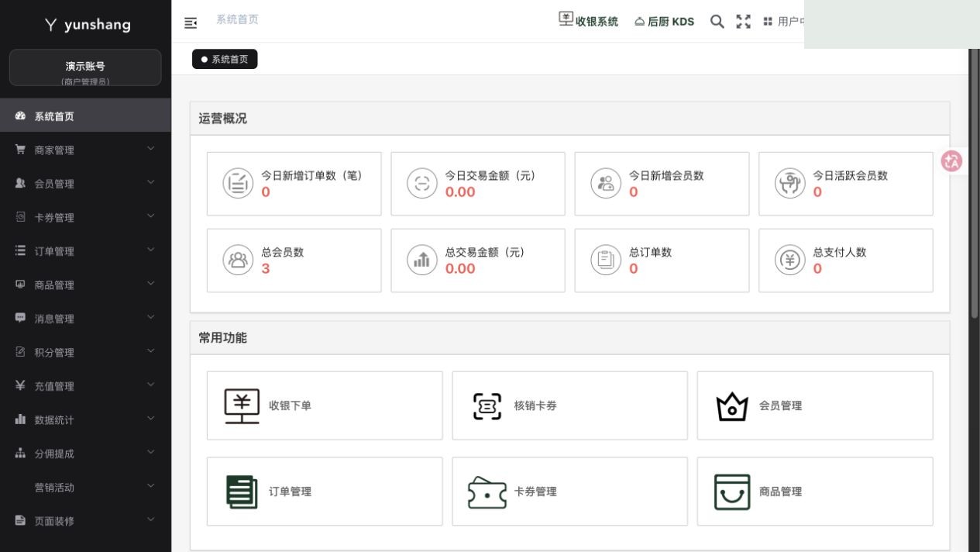Viewport: 980px width, 552px height.
Task: Collapse sidebar with the hamburger menu icon
Action: click(x=191, y=22)
